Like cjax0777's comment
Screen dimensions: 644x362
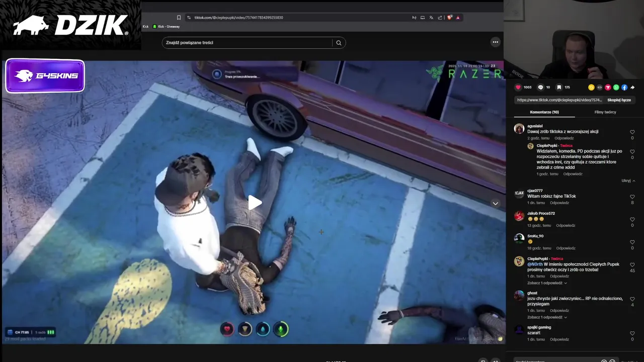click(632, 197)
